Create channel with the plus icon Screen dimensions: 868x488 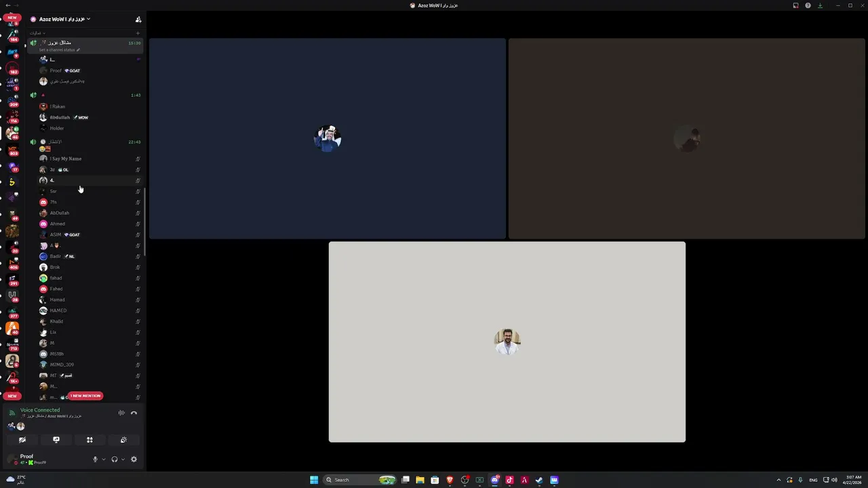point(138,33)
